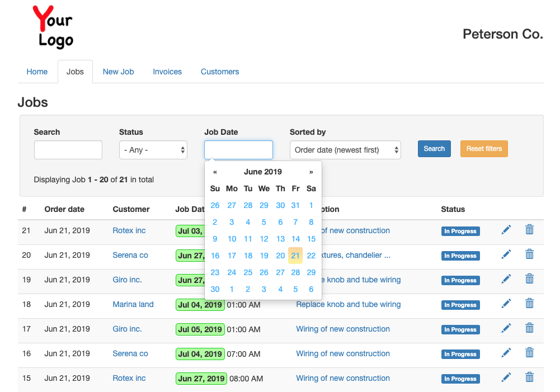
Task: Open the New Job tab
Action: (118, 72)
